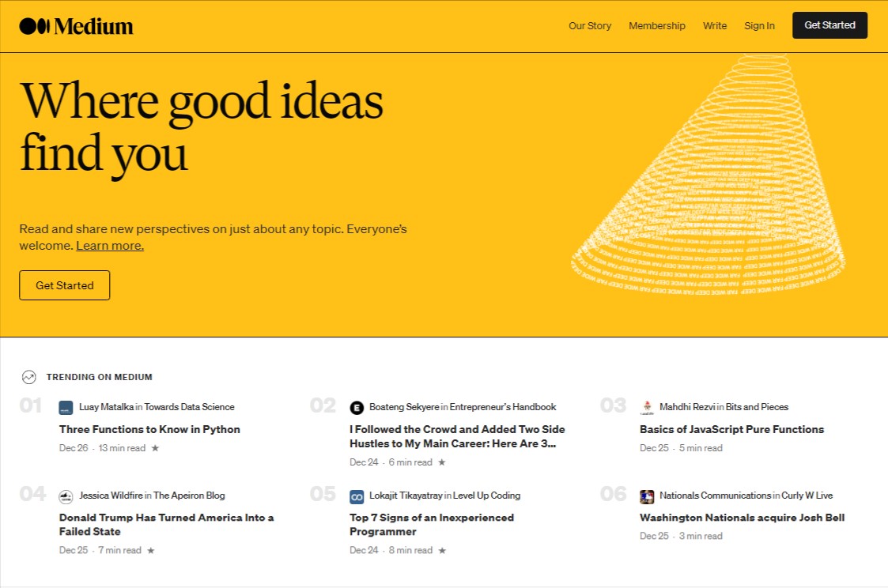
Task: Follow the Learn more link
Action: click(110, 246)
